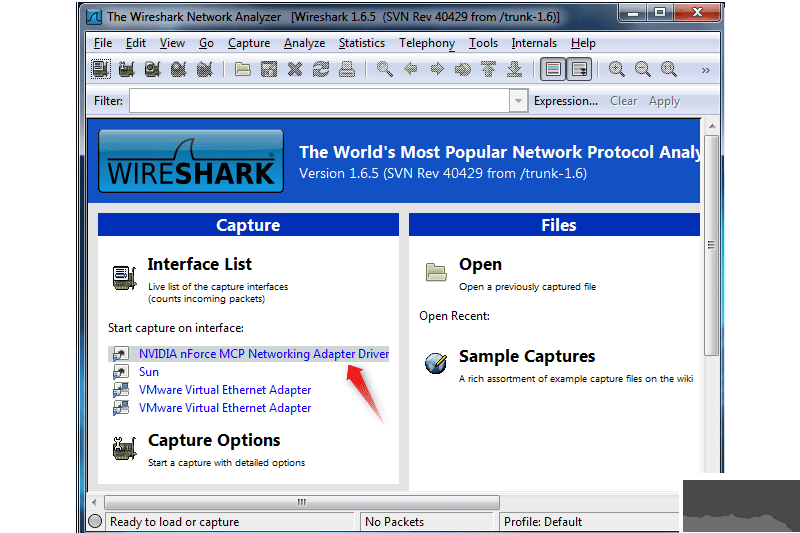Viewport: 800px width, 533px height.
Task: Open the filter Expression... dialog
Action: click(566, 101)
